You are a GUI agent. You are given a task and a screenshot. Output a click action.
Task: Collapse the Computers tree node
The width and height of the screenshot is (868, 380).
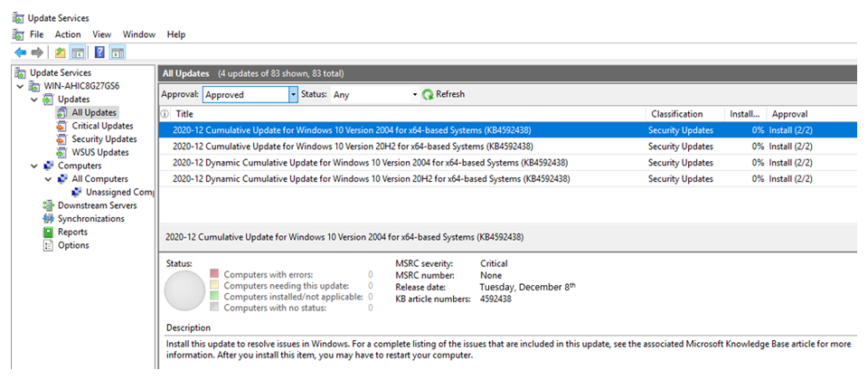34,166
